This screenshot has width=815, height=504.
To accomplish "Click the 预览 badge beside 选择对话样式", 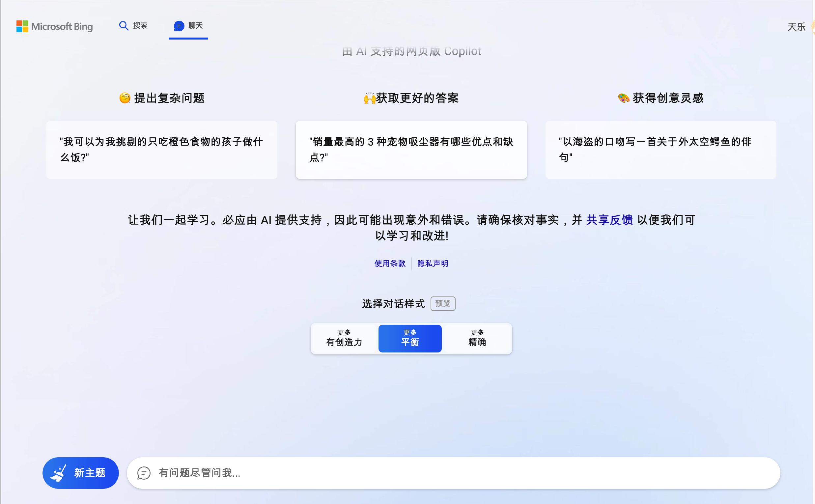I will tap(442, 303).
